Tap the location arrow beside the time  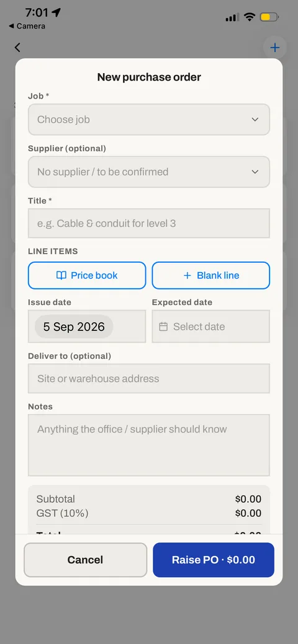click(x=56, y=12)
